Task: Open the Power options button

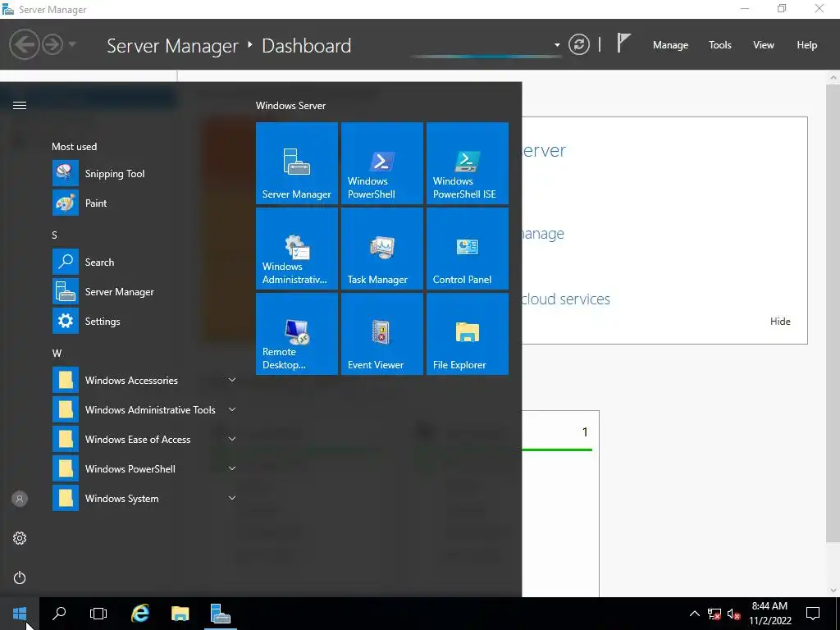Action: tap(20, 577)
